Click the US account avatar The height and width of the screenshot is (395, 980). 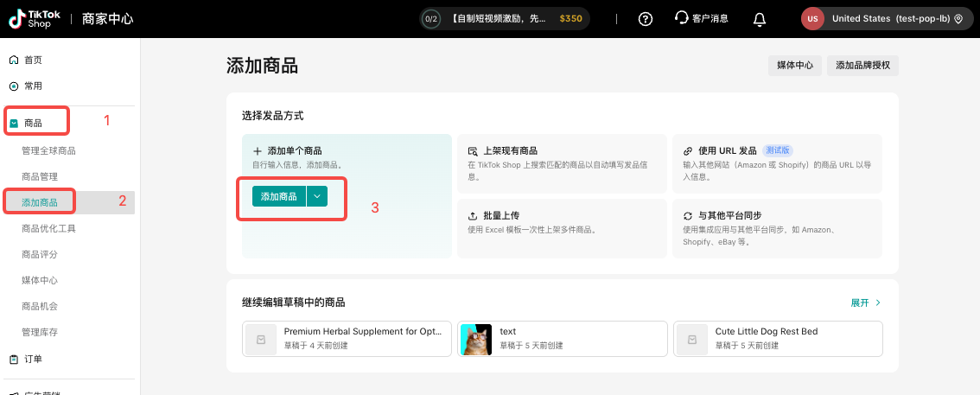pos(811,19)
